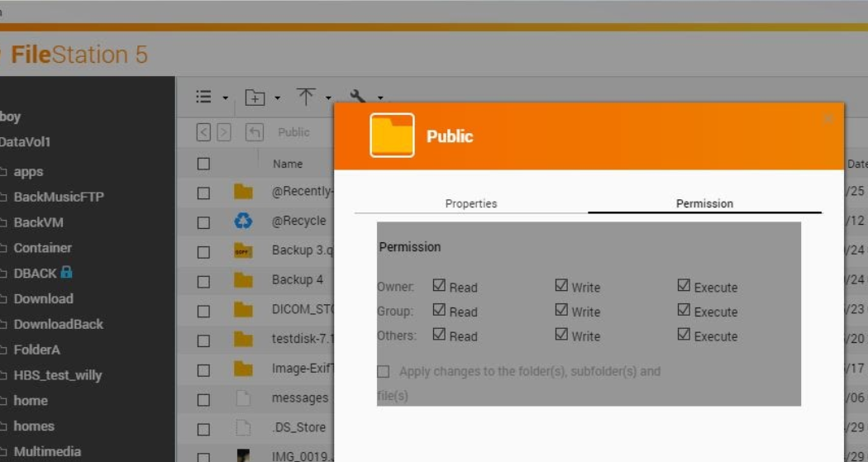
Task: Check Apply changes to folder(s), subfolder(s) checkbox
Action: coord(383,371)
